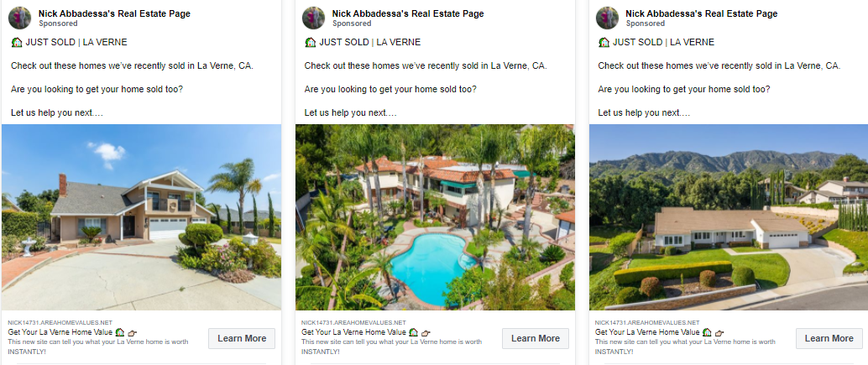The width and height of the screenshot is (868, 365).
Task: Click the profile avatar above the mountain-view home ad
Action: point(608,18)
